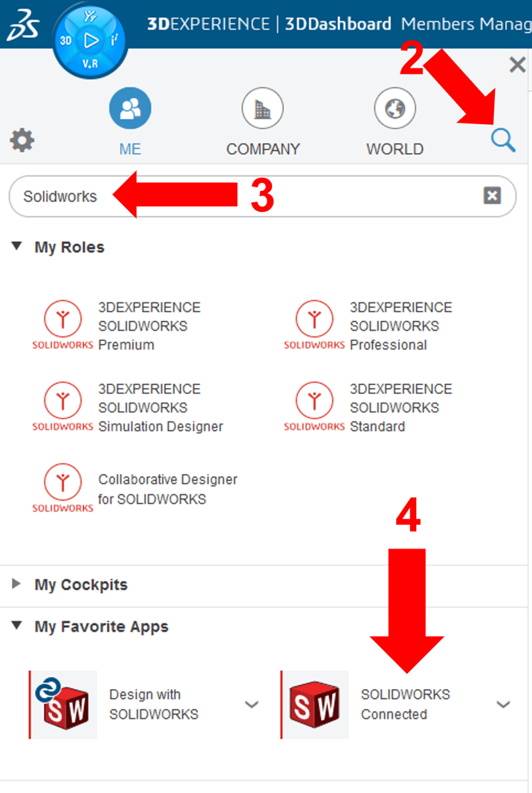
Task: Expand the My Cockpits section
Action: coord(16,585)
